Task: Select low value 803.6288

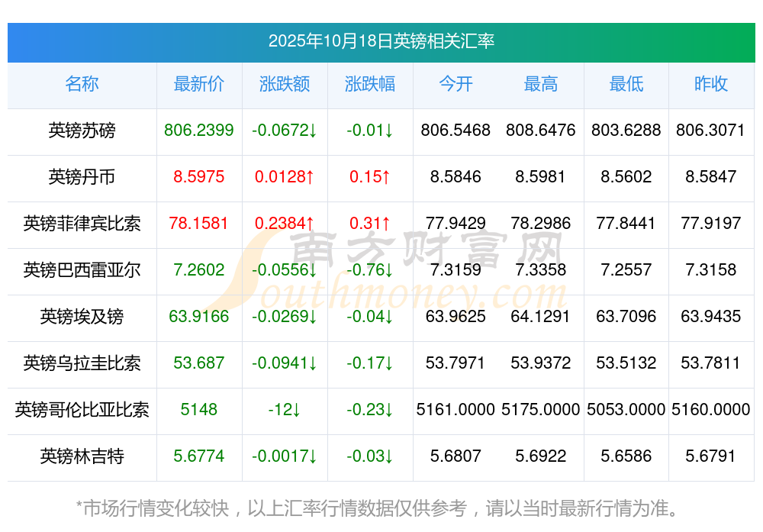Action: 626,131
